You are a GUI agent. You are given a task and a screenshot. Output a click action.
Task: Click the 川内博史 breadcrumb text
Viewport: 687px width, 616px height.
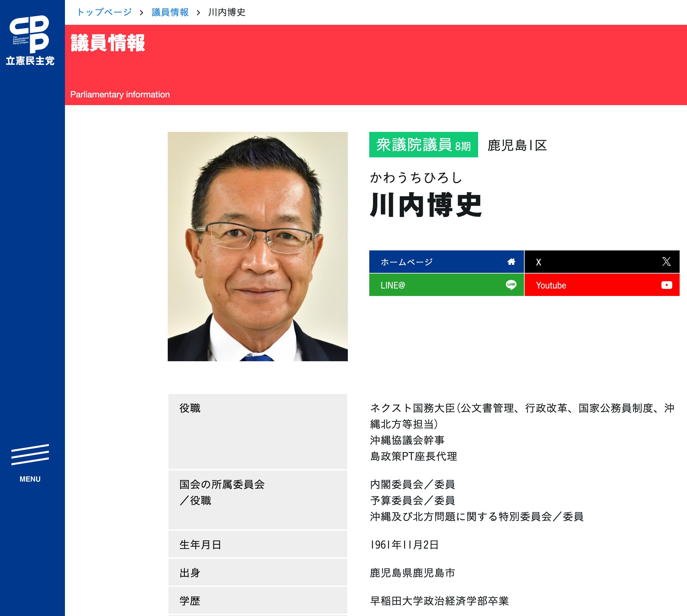pos(227,12)
